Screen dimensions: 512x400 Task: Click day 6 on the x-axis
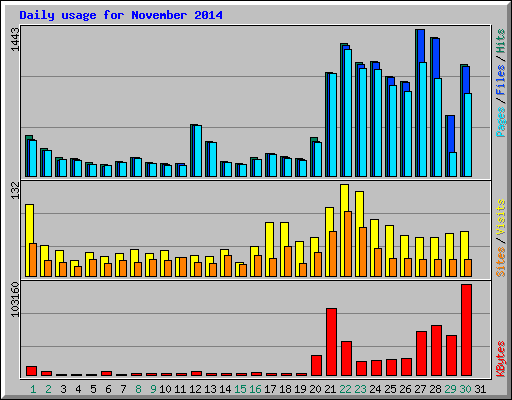pos(108,389)
